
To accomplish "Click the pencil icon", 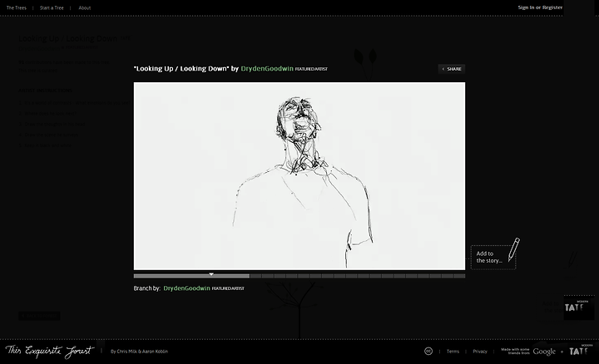I will tap(514, 249).
